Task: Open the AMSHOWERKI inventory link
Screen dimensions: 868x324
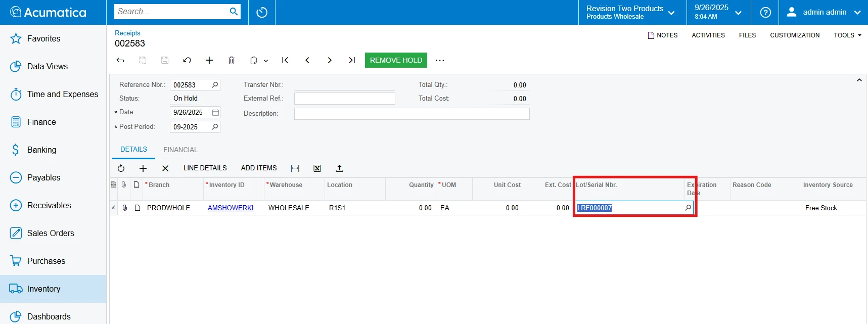Action: [231, 208]
